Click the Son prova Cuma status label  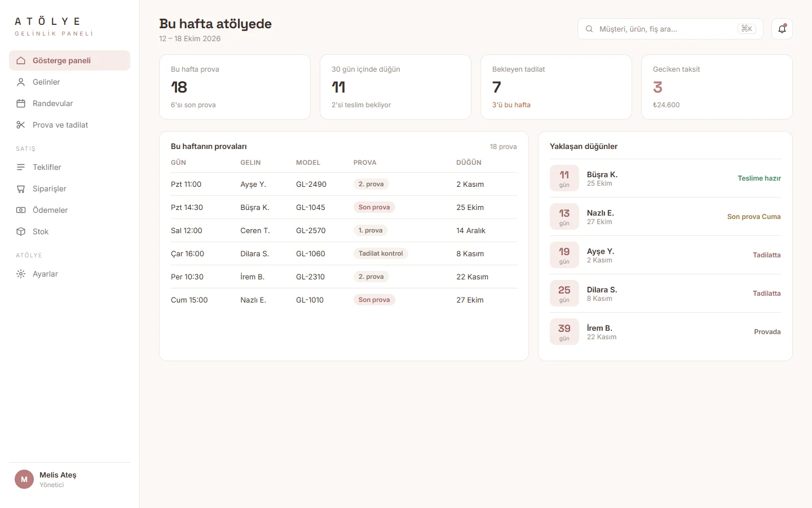coord(754,217)
